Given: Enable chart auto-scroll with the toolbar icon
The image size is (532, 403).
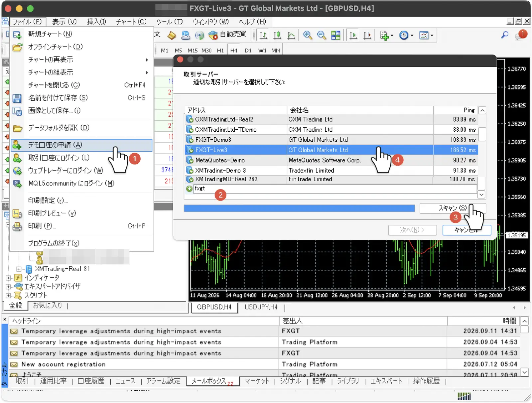Looking at the screenshot, I should click(x=353, y=35).
